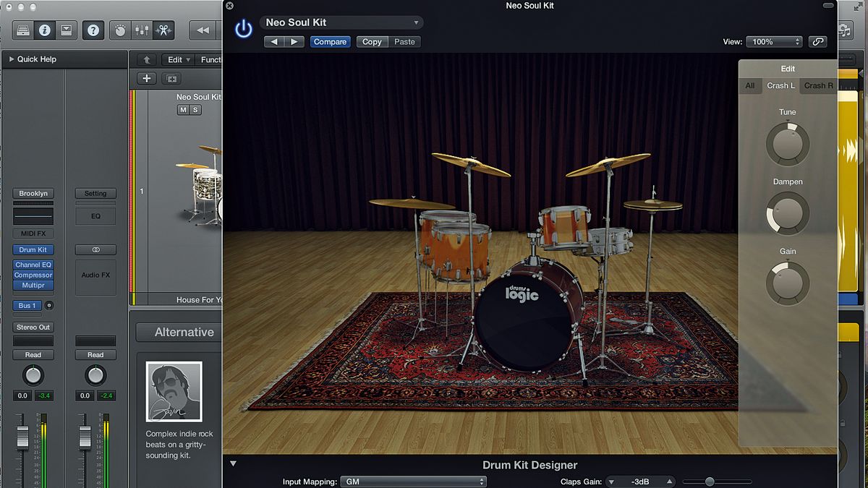Open the Library icon in the toolbar

[x=22, y=30]
